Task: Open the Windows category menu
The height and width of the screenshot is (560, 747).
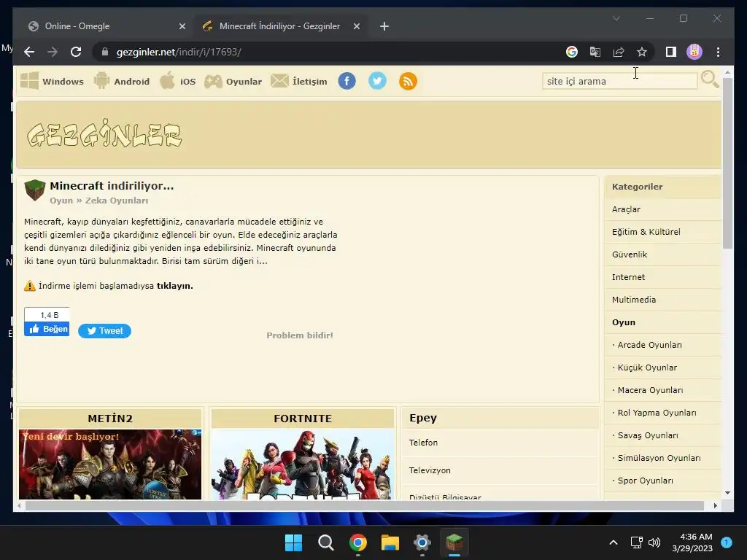Action: 52,81
